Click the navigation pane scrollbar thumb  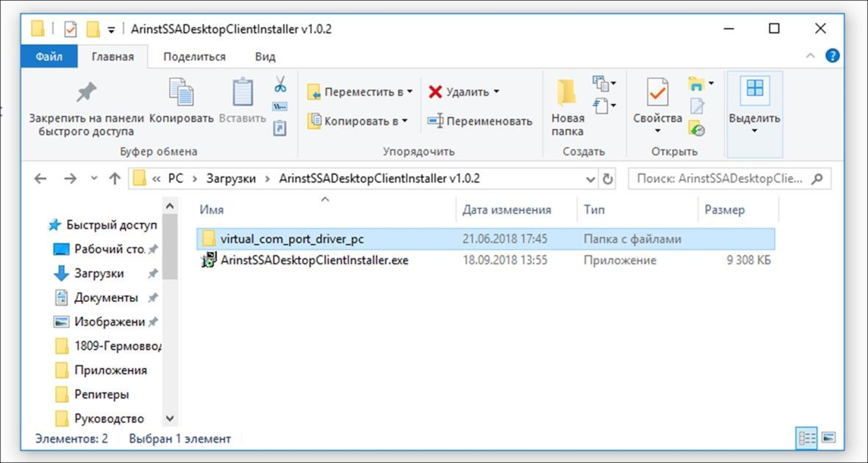click(x=170, y=247)
